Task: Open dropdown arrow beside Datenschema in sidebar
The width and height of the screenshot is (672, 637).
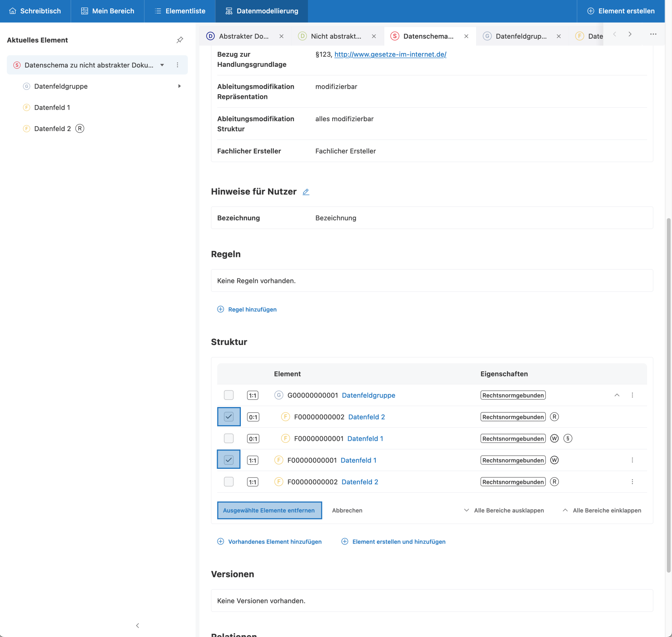Action: (x=162, y=65)
